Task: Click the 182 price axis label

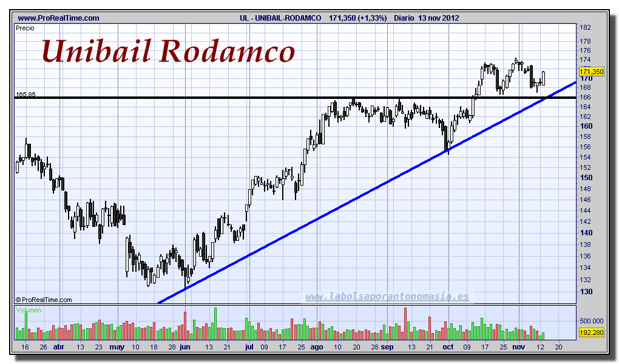Action: pyautogui.click(x=585, y=27)
